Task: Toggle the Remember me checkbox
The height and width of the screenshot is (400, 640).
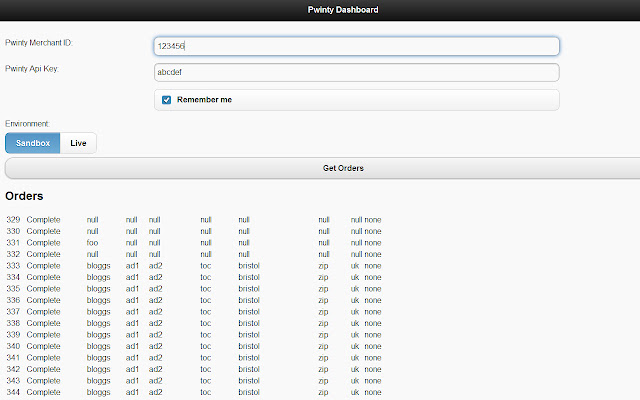Action: coord(167,100)
